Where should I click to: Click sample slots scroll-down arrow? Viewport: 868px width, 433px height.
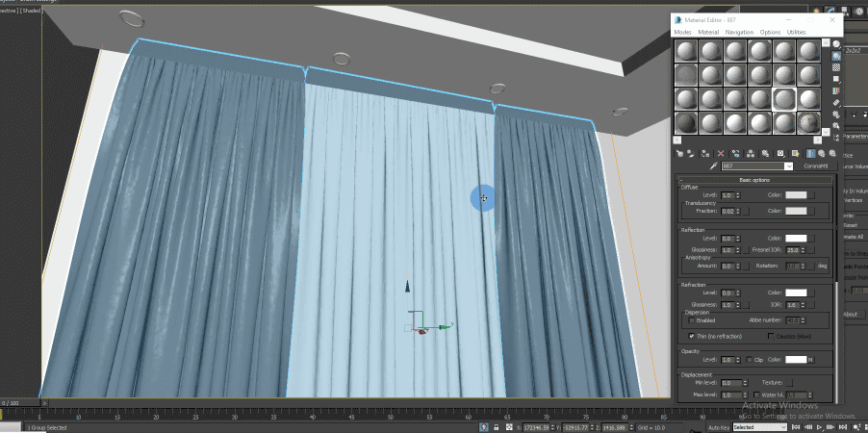tap(826, 132)
